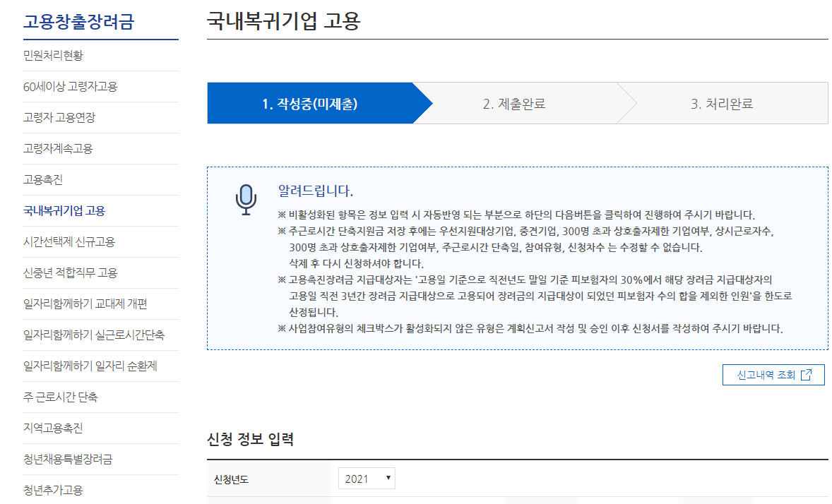
Task: Open 고령자계속고용 menu item
Action: pyautogui.click(x=58, y=148)
